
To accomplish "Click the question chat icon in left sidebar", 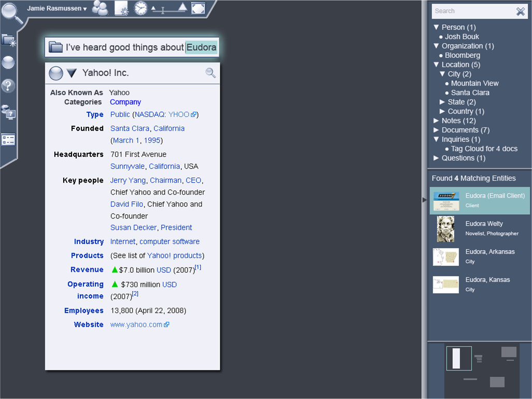I will pyautogui.click(x=8, y=112).
